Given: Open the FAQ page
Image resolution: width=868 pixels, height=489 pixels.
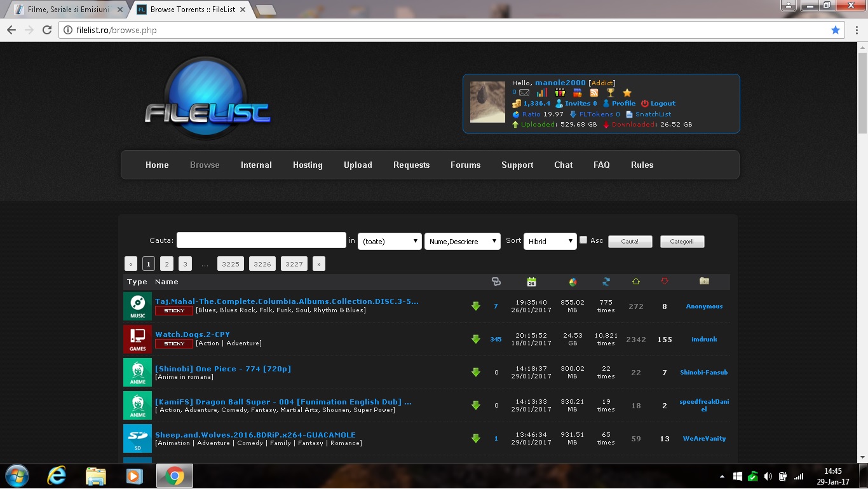Looking at the screenshot, I should (x=602, y=165).
